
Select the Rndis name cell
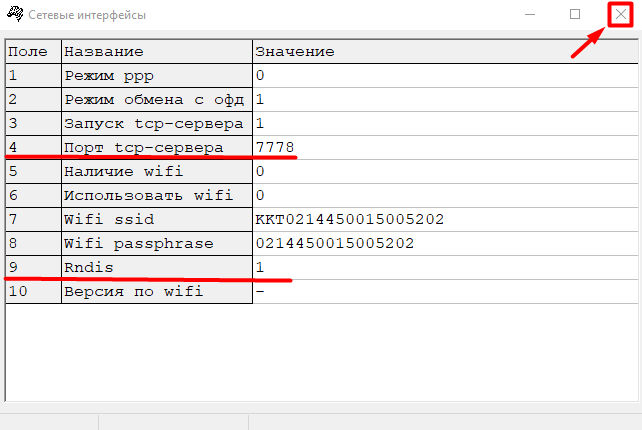pos(157,267)
